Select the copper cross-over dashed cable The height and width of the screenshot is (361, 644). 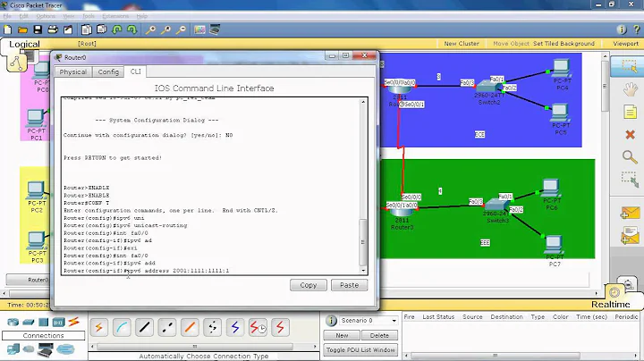click(167, 327)
